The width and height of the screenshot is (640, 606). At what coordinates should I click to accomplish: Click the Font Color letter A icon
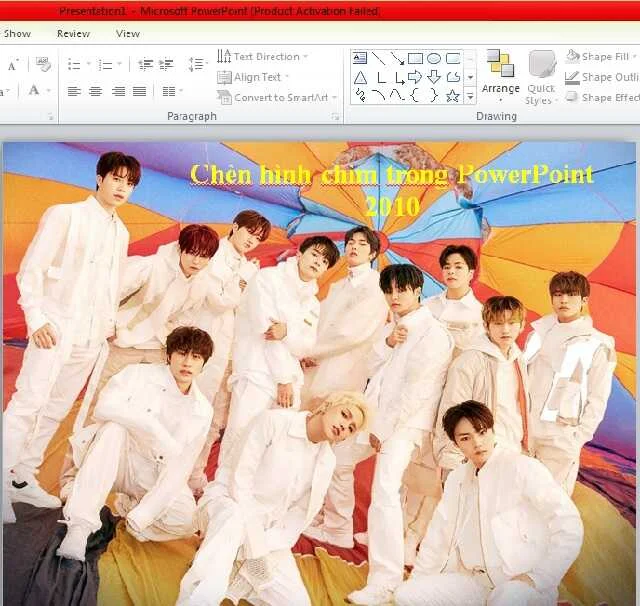point(34,90)
